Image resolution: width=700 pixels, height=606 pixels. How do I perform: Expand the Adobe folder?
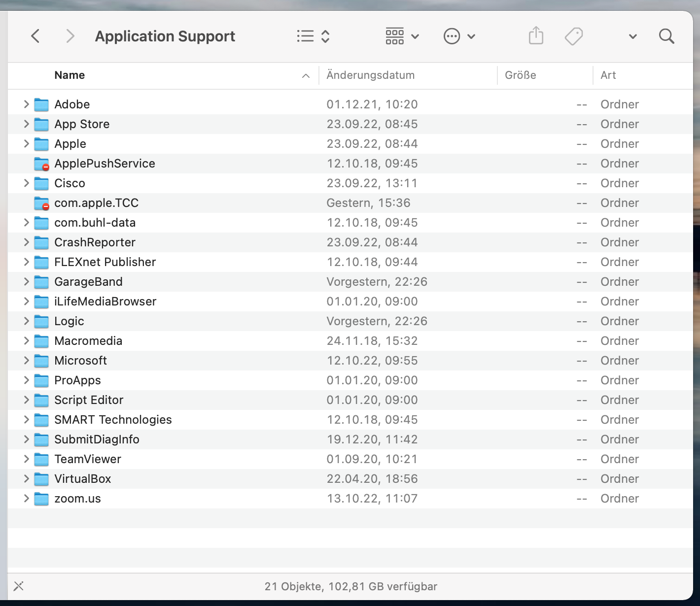coord(26,104)
